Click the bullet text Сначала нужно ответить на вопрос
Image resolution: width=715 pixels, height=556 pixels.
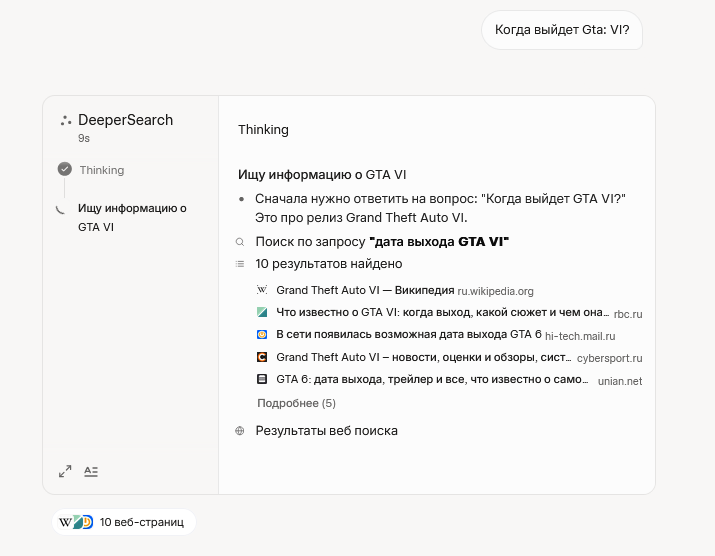(x=440, y=208)
